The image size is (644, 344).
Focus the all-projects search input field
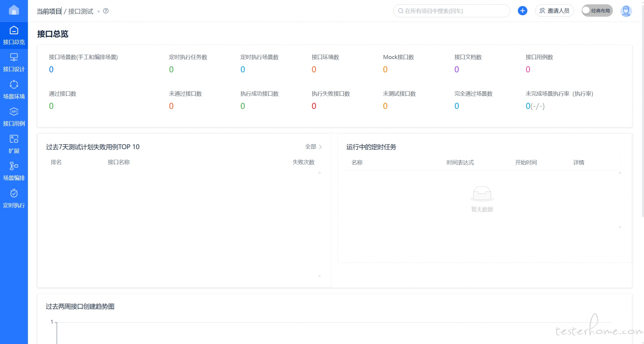[x=451, y=11]
